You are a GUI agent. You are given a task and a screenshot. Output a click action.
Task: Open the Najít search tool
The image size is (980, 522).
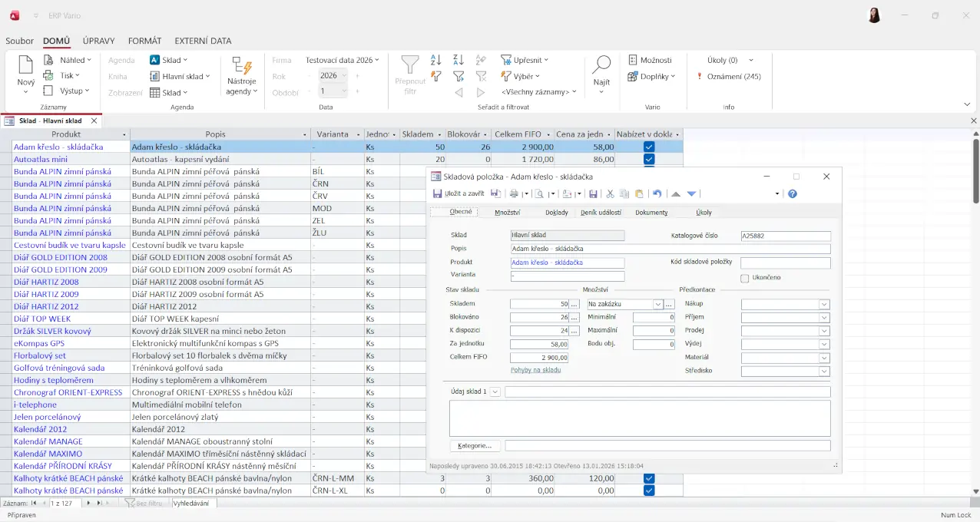pyautogui.click(x=601, y=71)
